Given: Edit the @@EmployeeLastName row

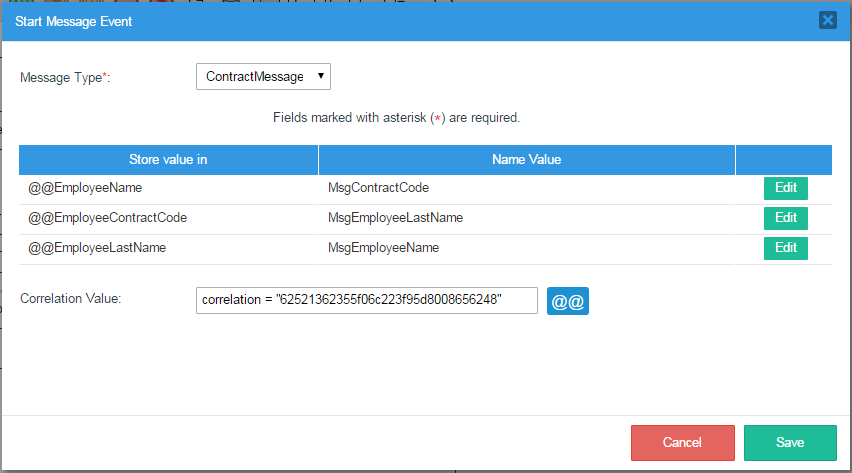Looking at the screenshot, I should 785,248.
